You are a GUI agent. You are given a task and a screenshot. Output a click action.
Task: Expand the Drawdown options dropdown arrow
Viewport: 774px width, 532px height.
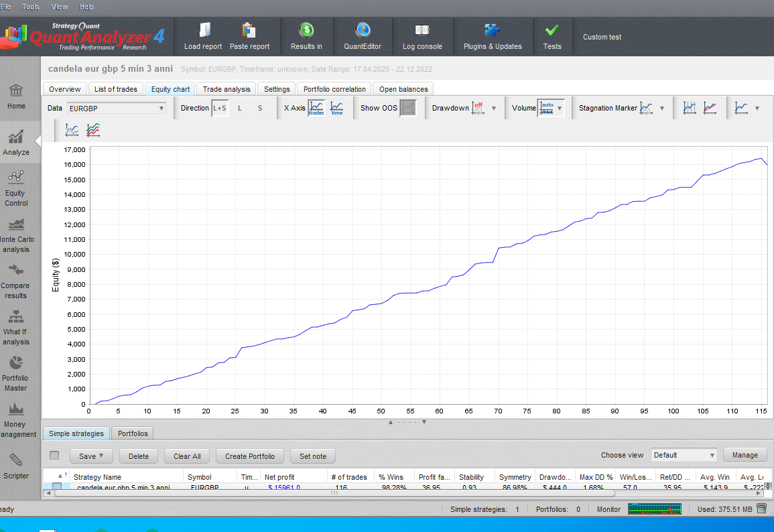[494, 108]
